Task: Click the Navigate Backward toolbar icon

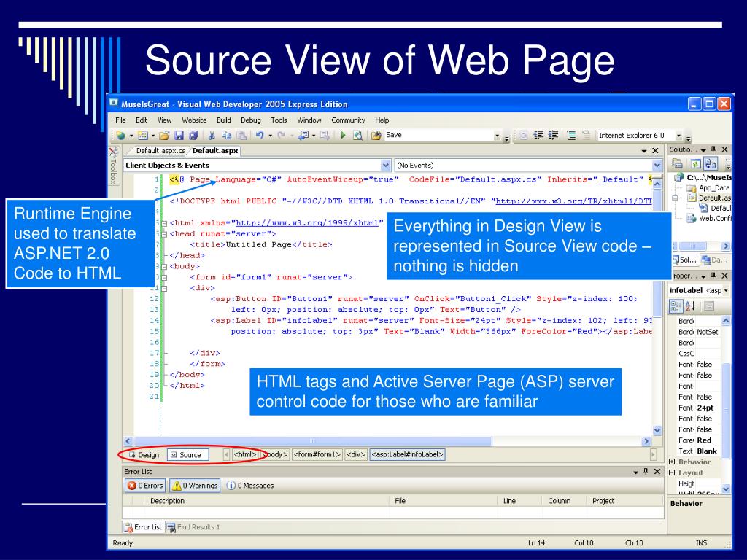Action: pos(303,136)
